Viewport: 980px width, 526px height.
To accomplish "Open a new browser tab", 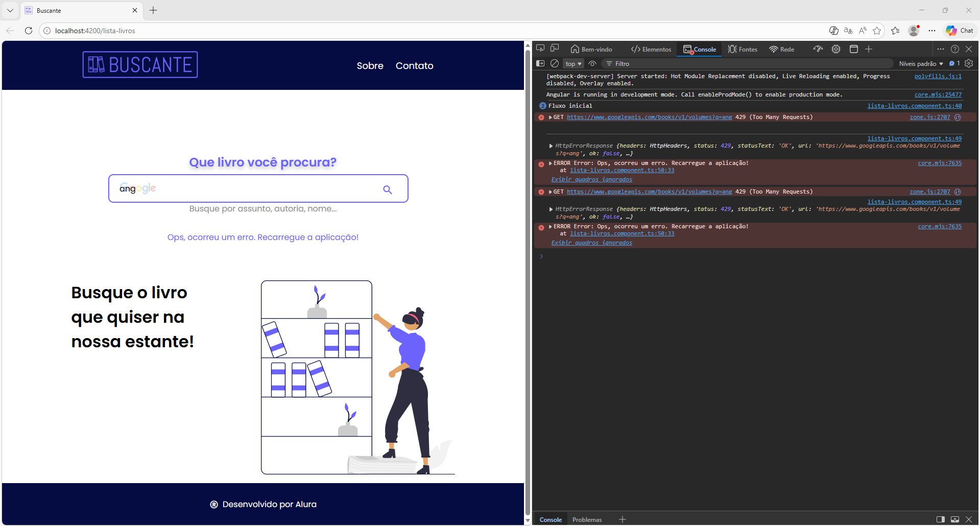I will [153, 10].
